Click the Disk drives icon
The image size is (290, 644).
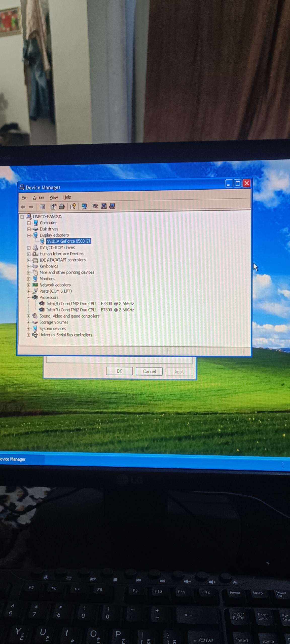35,229
